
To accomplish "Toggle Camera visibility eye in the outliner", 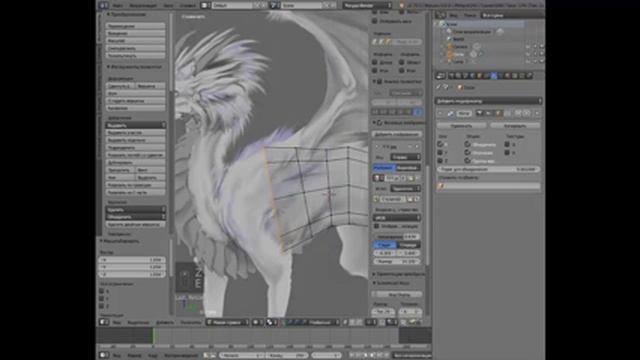I will pyautogui.click(x=528, y=47).
